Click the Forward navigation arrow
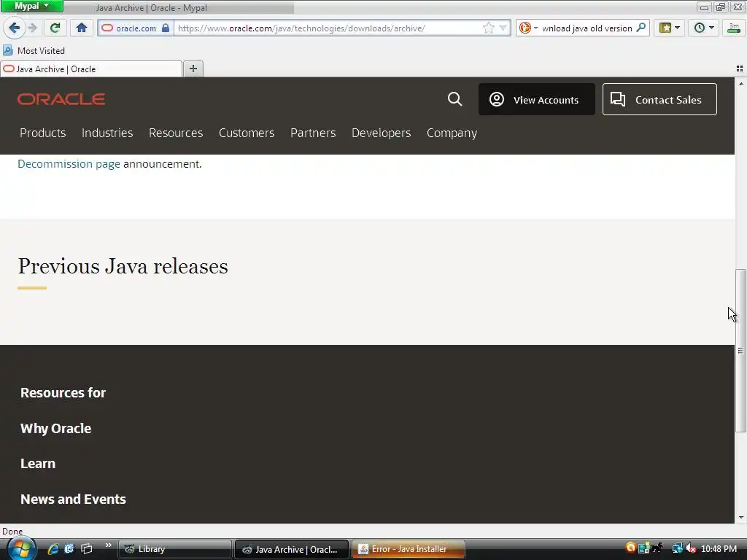This screenshot has width=747, height=560. pyautogui.click(x=32, y=28)
